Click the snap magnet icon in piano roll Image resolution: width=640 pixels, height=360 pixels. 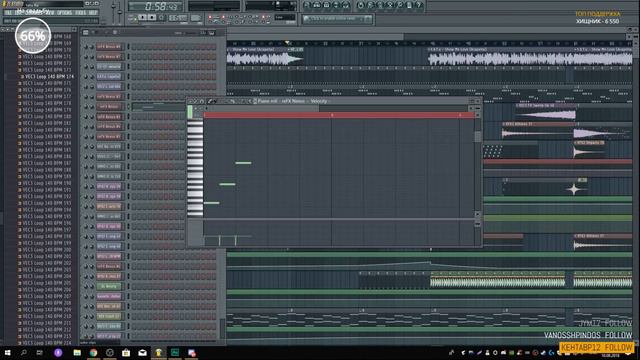(202, 101)
